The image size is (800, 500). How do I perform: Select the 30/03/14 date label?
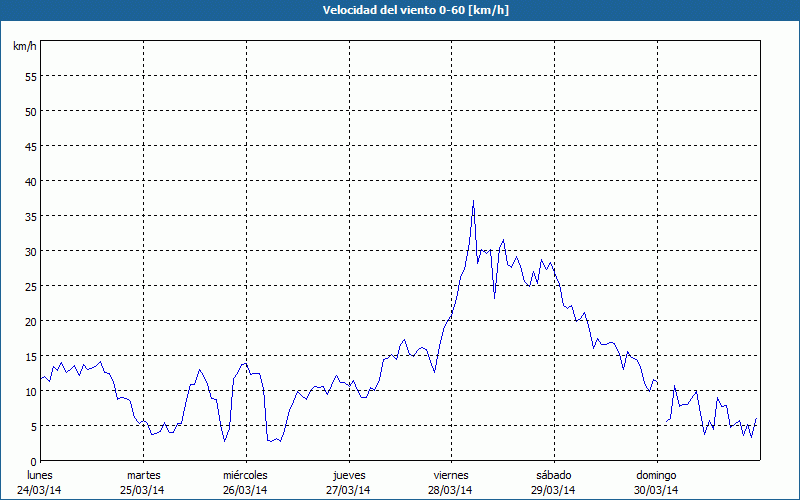click(x=656, y=490)
